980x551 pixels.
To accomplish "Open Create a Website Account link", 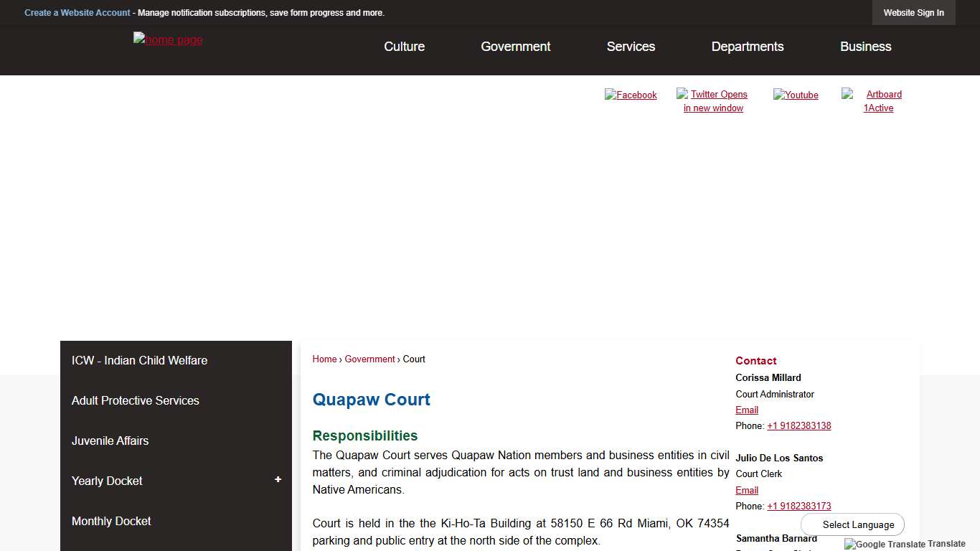I will coord(77,12).
